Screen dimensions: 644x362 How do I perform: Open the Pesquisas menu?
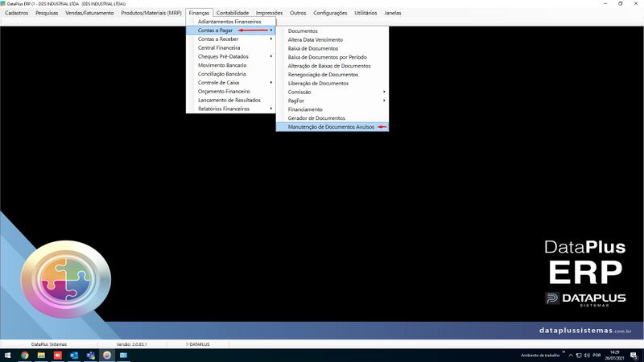(x=47, y=13)
